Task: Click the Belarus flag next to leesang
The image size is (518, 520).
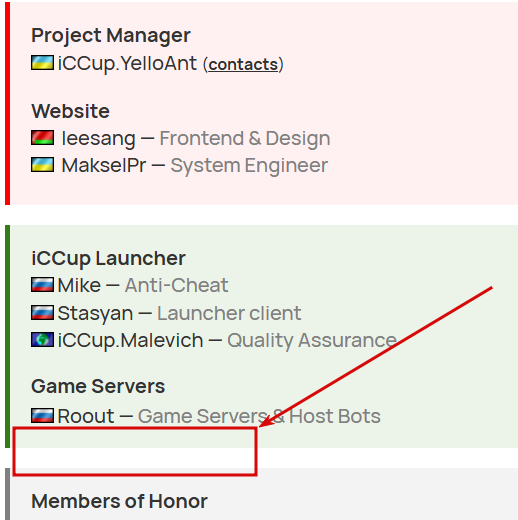Action: coord(42,138)
